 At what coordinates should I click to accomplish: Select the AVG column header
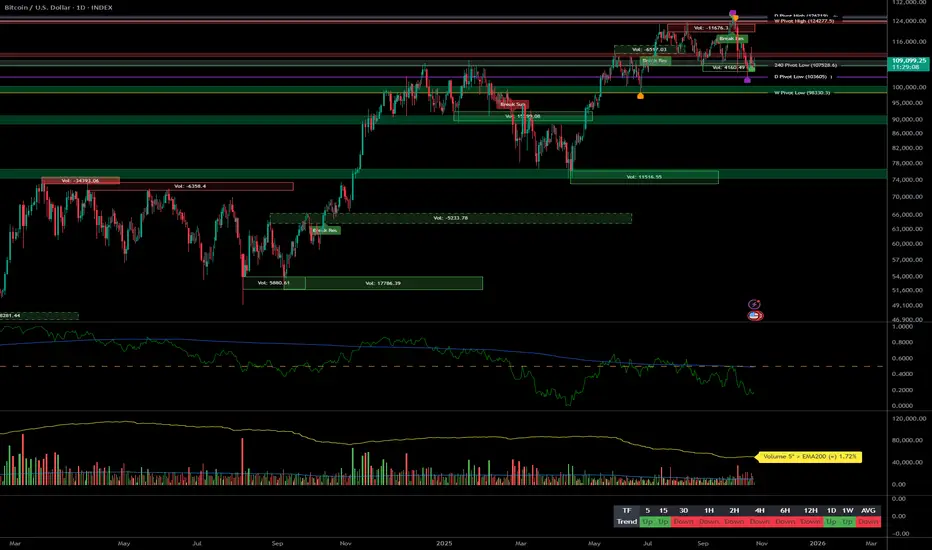click(868, 511)
